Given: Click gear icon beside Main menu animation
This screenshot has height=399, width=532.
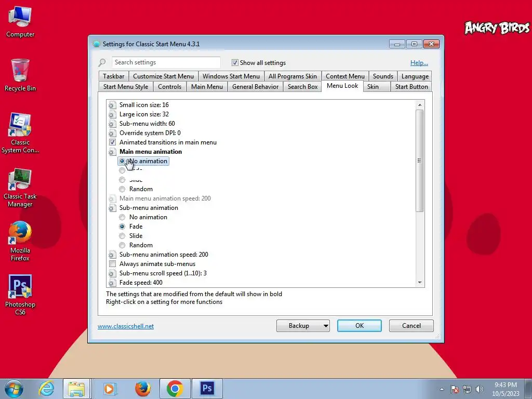Looking at the screenshot, I should pos(112,152).
